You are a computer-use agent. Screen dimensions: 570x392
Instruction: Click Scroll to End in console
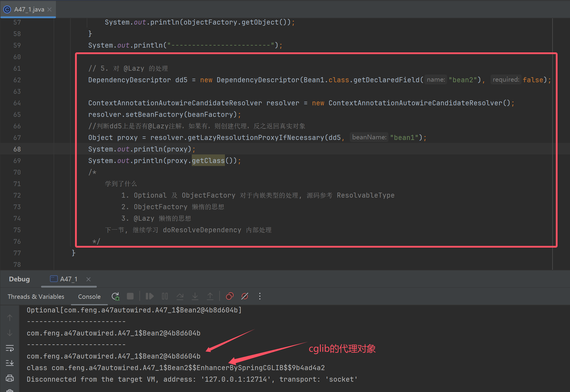tap(10, 363)
